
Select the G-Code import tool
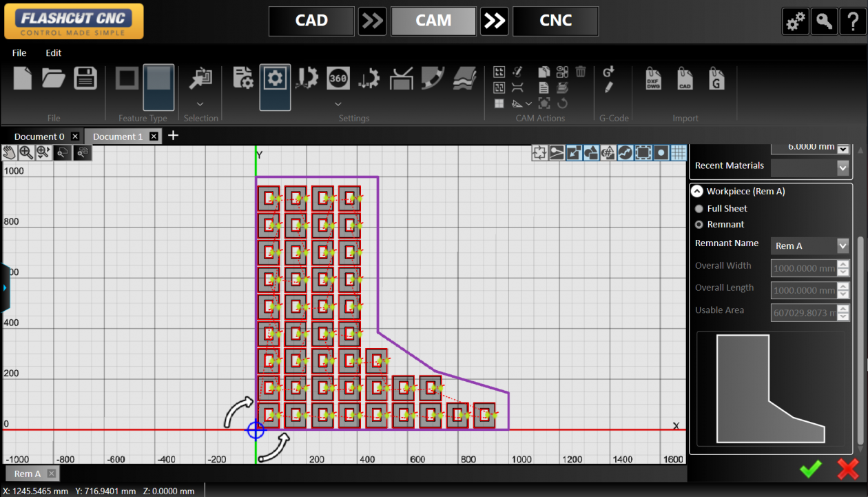(x=716, y=78)
